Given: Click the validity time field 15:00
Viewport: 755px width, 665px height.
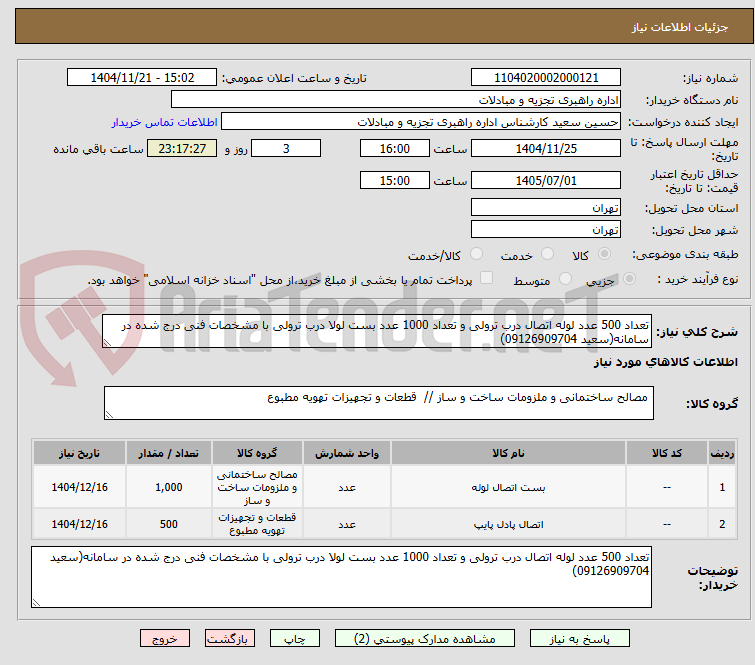Looking at the screenshot, I should 395,180.
